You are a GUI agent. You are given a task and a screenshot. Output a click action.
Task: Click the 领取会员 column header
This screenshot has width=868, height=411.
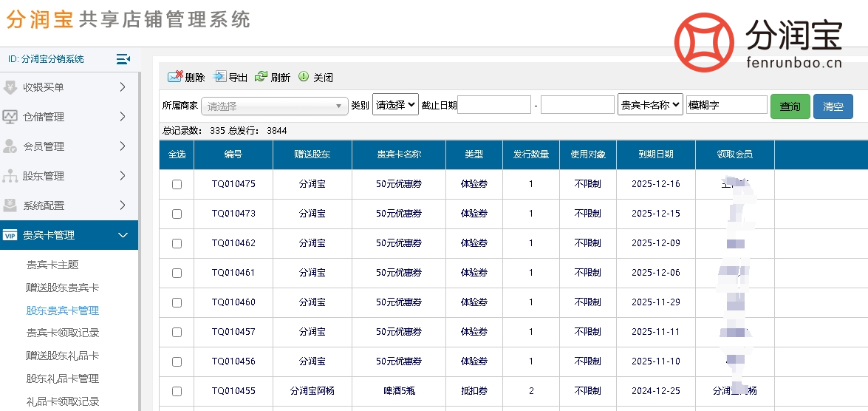point(734,154)
